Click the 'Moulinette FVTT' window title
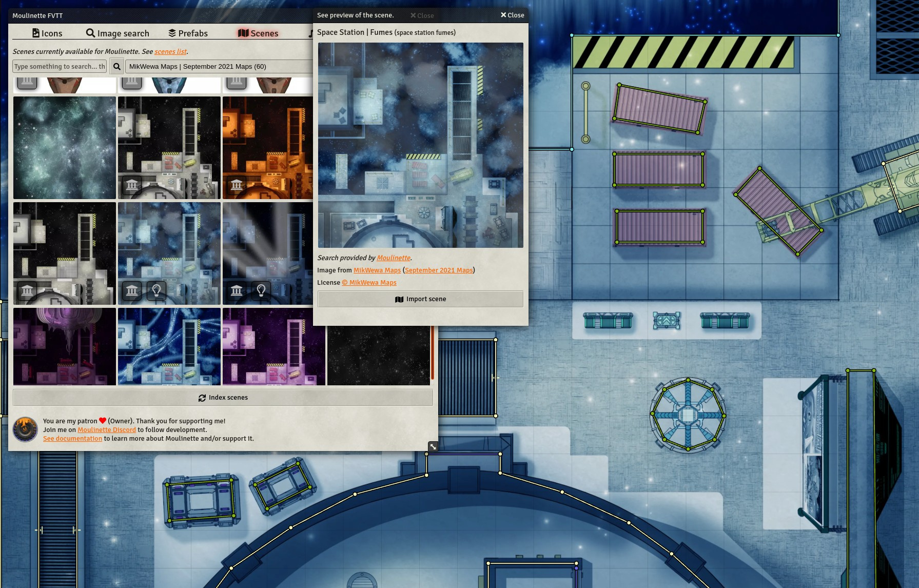The width and height of the screenshot is (919, 588). click(x=37, y=16)
